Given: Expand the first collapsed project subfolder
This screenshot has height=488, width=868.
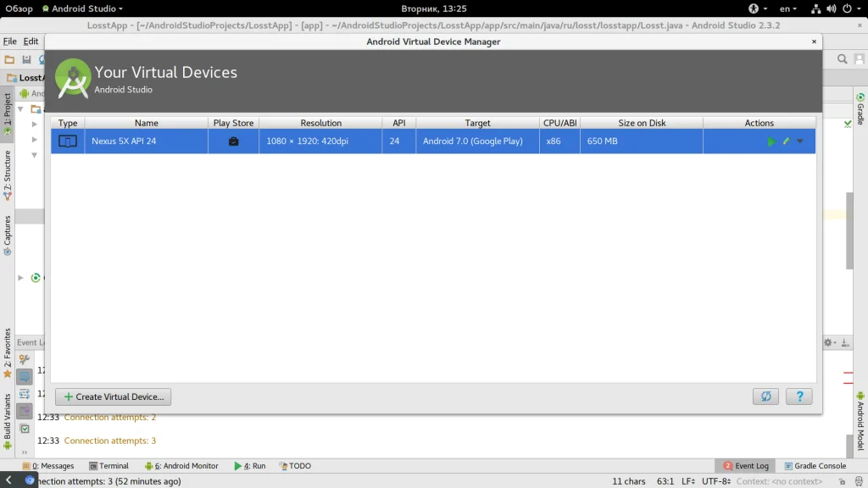Looking at the screenshot, I should (34, 124).
